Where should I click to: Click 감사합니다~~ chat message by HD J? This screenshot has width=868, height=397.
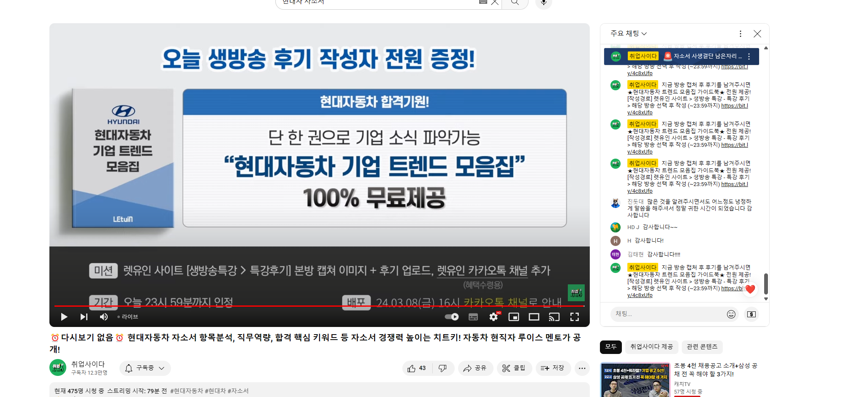[x=660, y=227]
